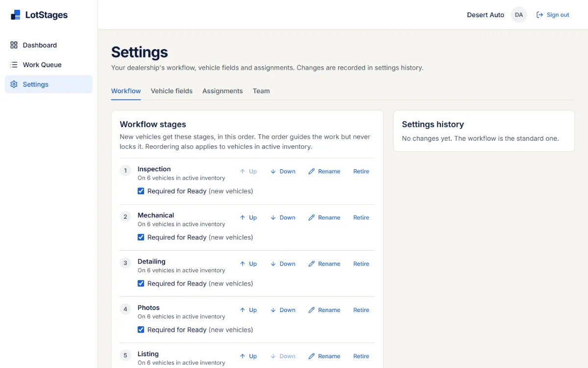Switch to the Workflow tab
This screenshot has width=588, height=368.
pos(126,91)
